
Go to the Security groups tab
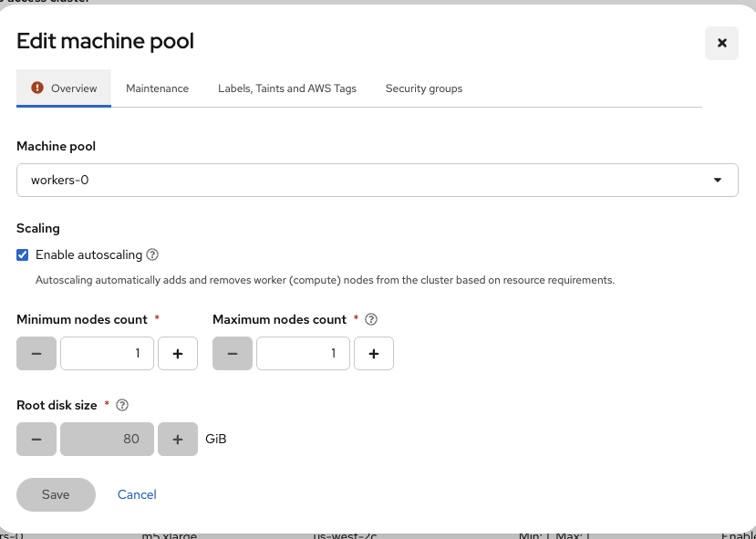[x=424, y=88]
